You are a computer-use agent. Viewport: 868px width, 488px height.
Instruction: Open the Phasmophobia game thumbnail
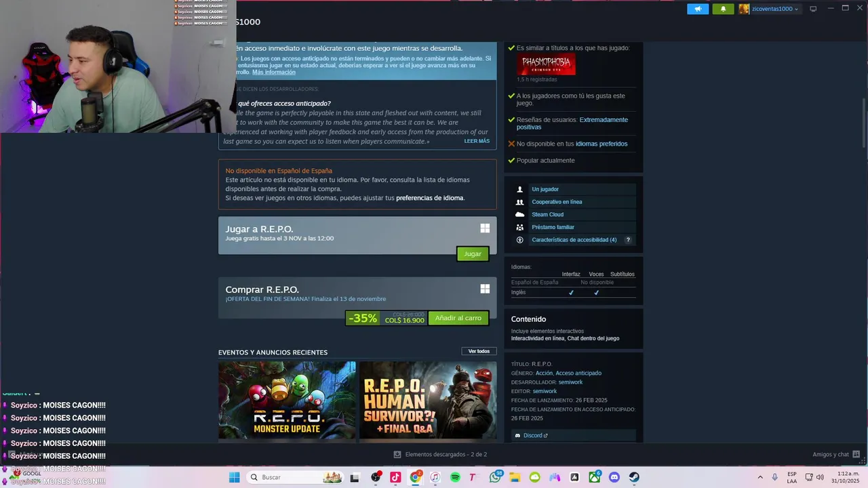point(546,64)
